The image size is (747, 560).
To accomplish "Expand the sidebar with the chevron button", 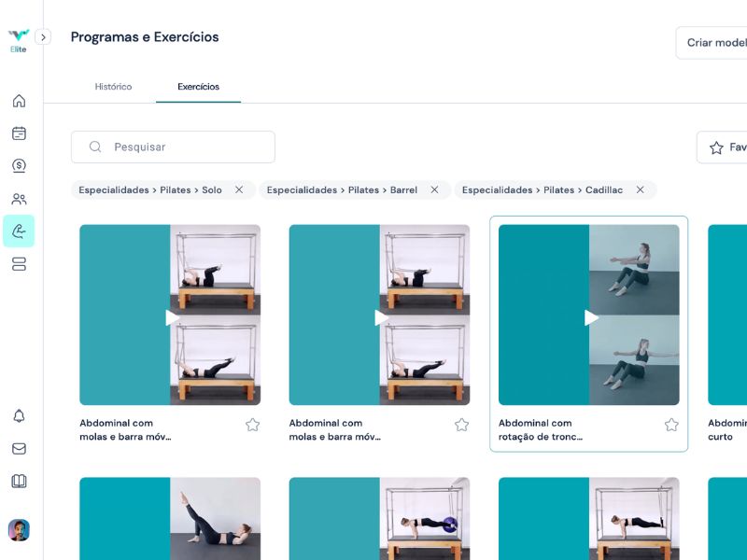I will (43, 37).
